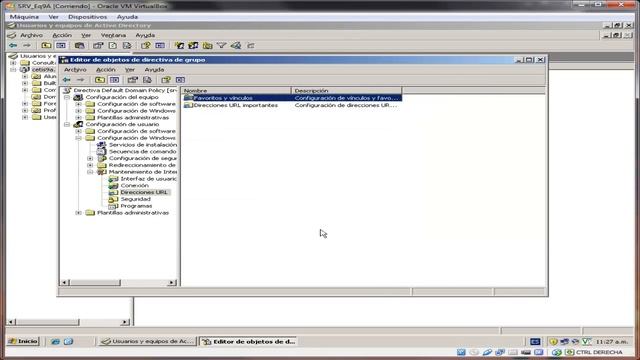The width and height of the screenshot is (640, 360).
Task: Open properties icon in Group Policy editor toolbar
Action: click(133, 80)
